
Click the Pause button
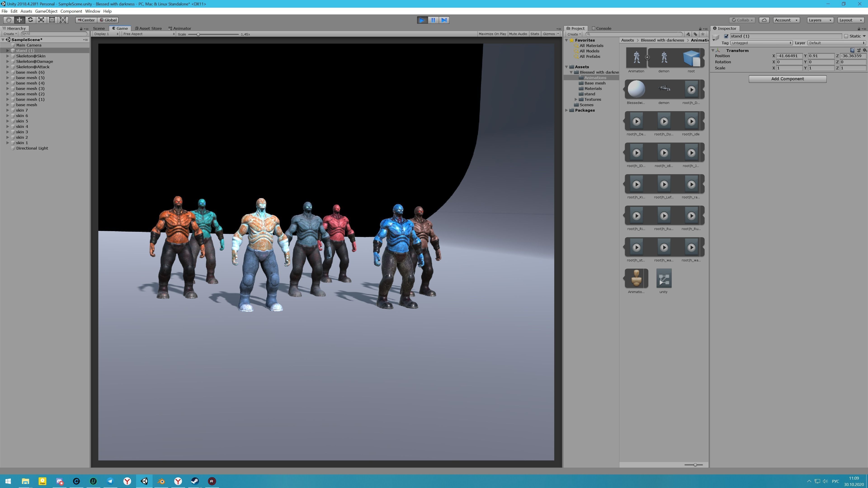433,20
